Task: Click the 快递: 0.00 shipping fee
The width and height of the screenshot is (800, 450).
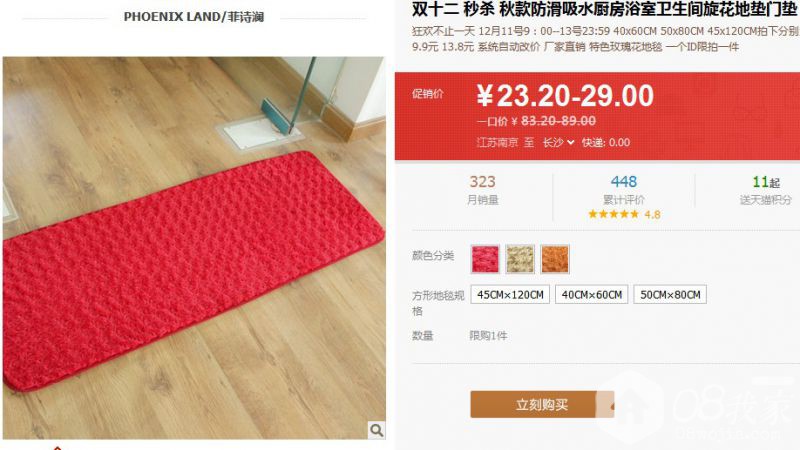Action: click(x=606, y=142)
